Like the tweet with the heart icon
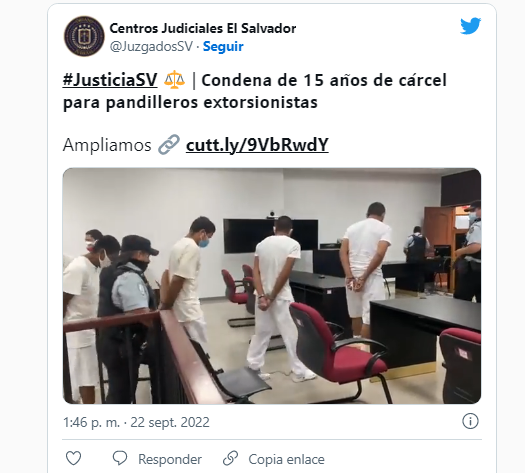The width and height of the screenshot is (525, 473). coord(73,458)
